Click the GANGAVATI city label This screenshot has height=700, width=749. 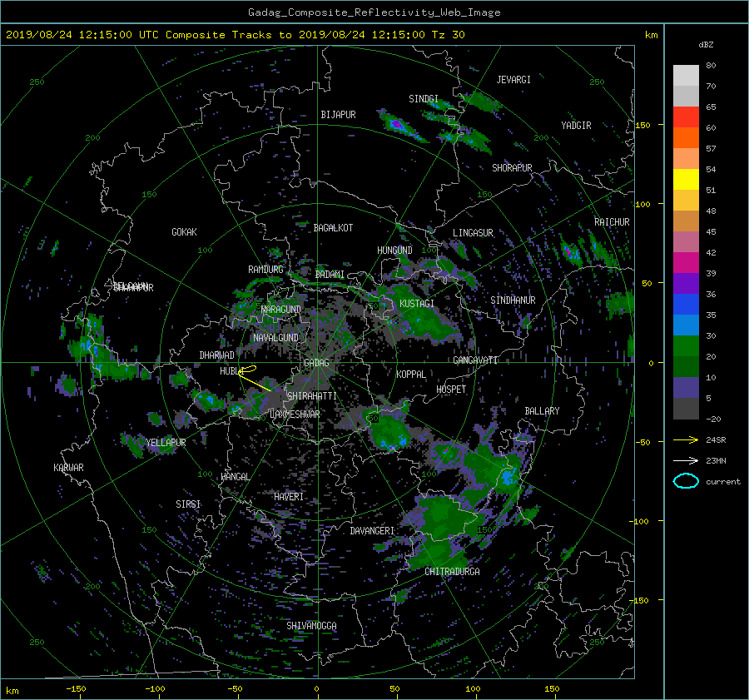475,360
